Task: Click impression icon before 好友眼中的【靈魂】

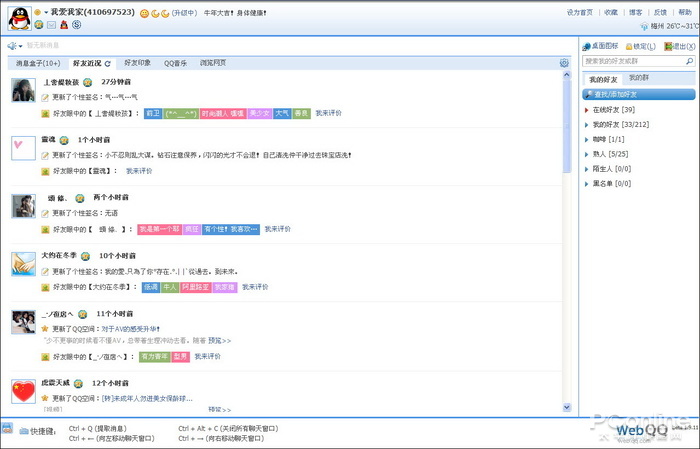Action: pos(45,171)
